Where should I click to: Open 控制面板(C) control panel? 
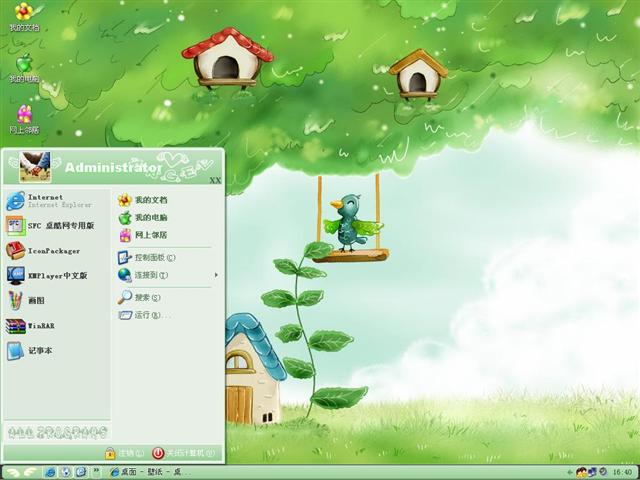(x=147, y=258)
